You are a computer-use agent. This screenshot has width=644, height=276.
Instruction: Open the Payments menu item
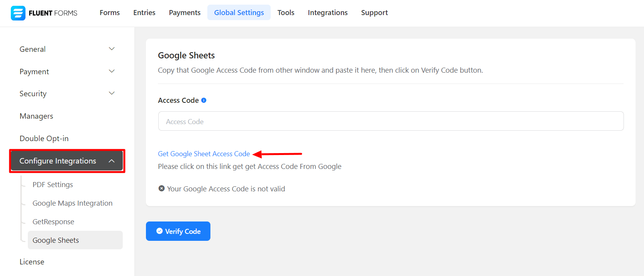pyautogui.click(x=185, y=13)
